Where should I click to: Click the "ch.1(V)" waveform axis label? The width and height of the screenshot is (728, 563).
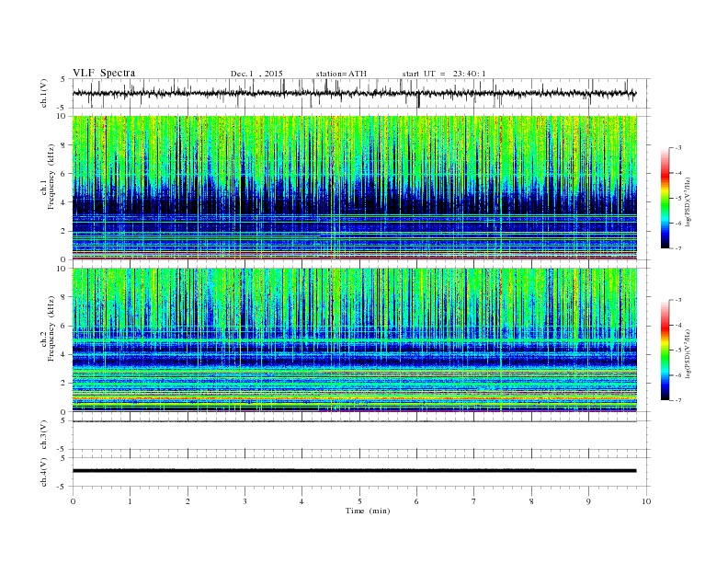click(x=44, y=93)
